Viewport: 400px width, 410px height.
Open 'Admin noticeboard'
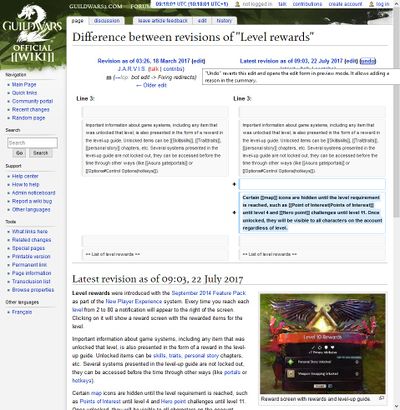[x=34, y=193]
